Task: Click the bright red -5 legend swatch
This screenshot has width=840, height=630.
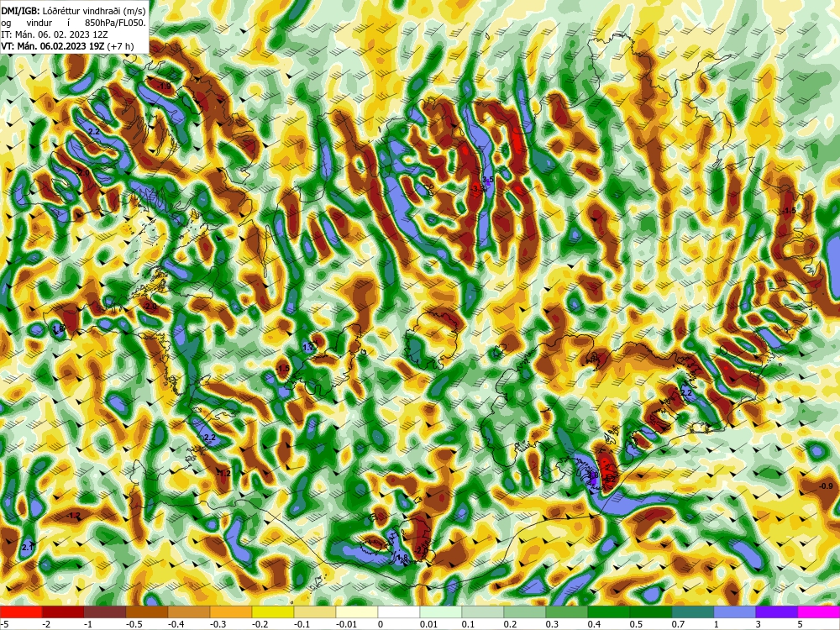Action: 21,612
